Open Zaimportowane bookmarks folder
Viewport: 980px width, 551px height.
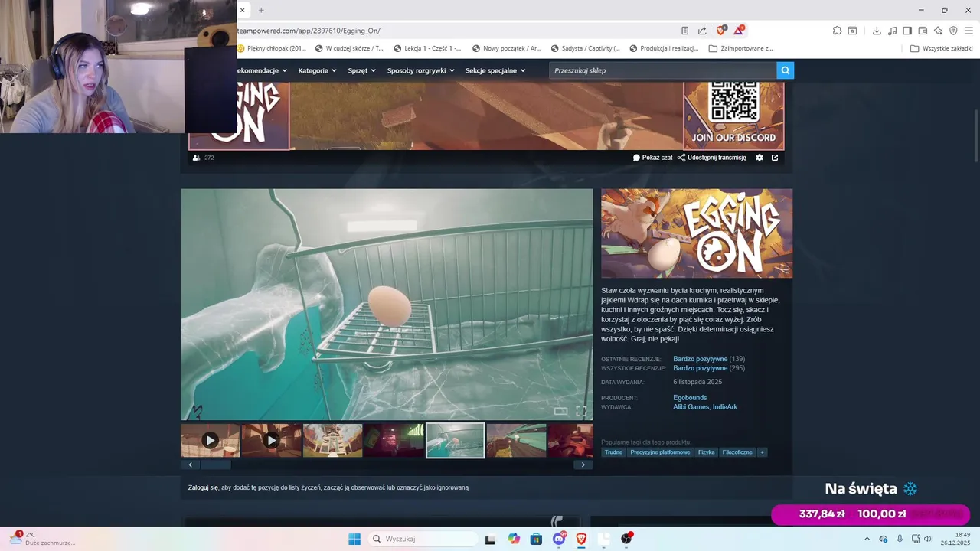coord(740,48)
